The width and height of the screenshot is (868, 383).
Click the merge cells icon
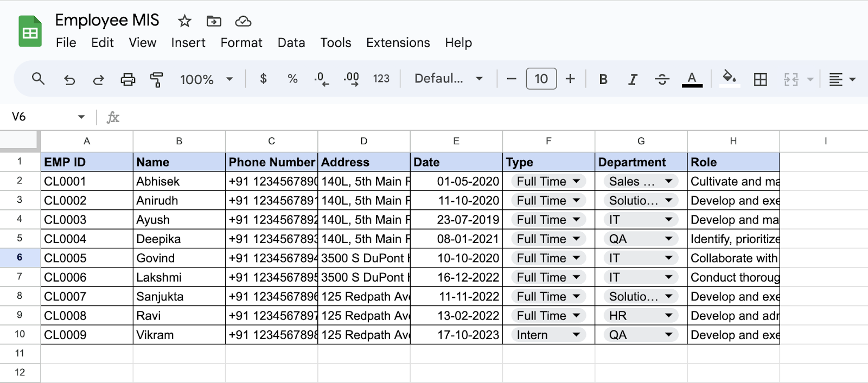[791, 79]
